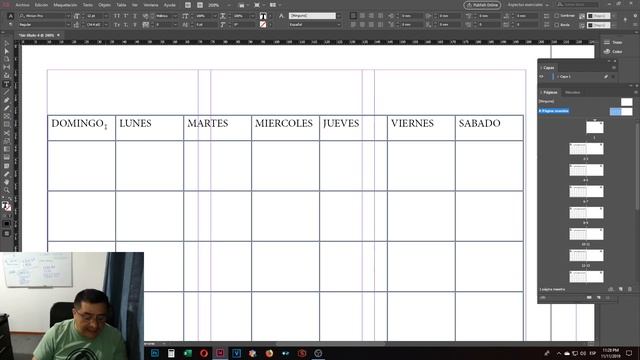The image size is (640, 360).
Task: Open the font style Regular dropdown
Action: coord(45,25)
